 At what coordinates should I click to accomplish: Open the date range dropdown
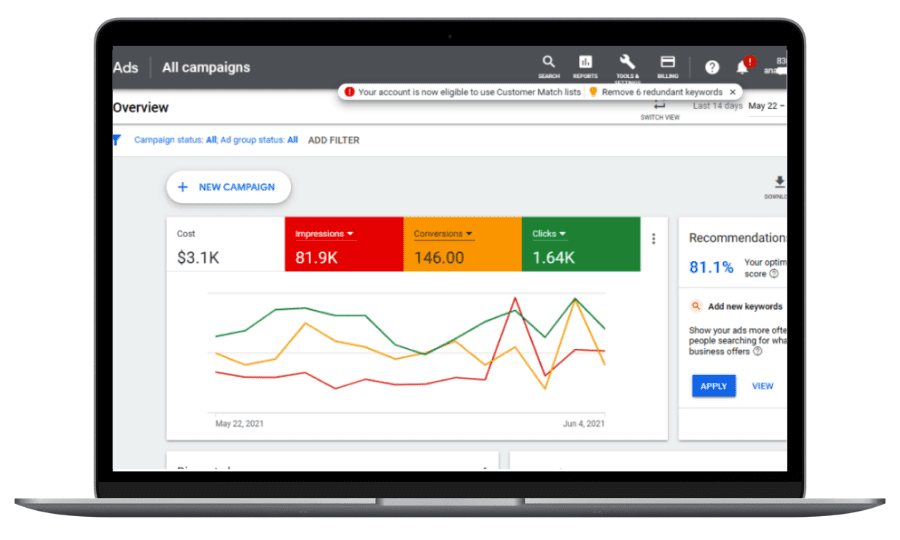point(766,106)
